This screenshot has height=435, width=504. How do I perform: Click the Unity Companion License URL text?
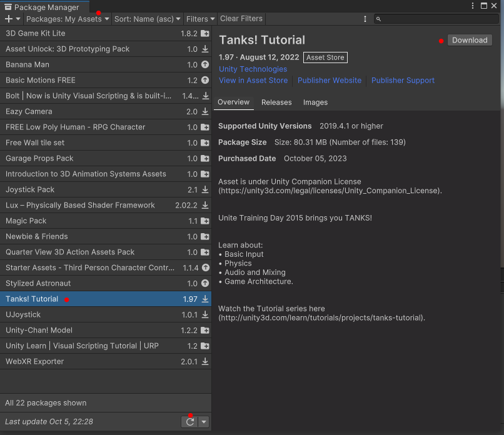330,191
